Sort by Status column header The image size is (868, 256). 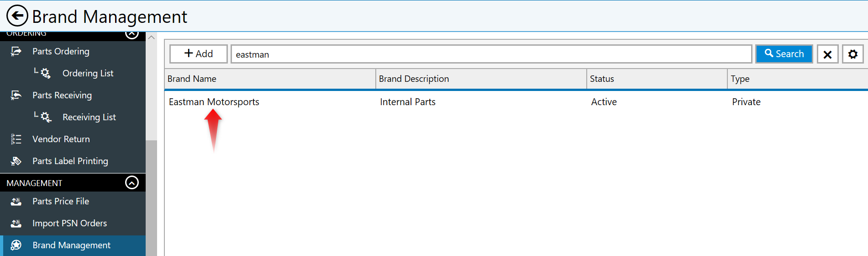(x=657, y=79)
